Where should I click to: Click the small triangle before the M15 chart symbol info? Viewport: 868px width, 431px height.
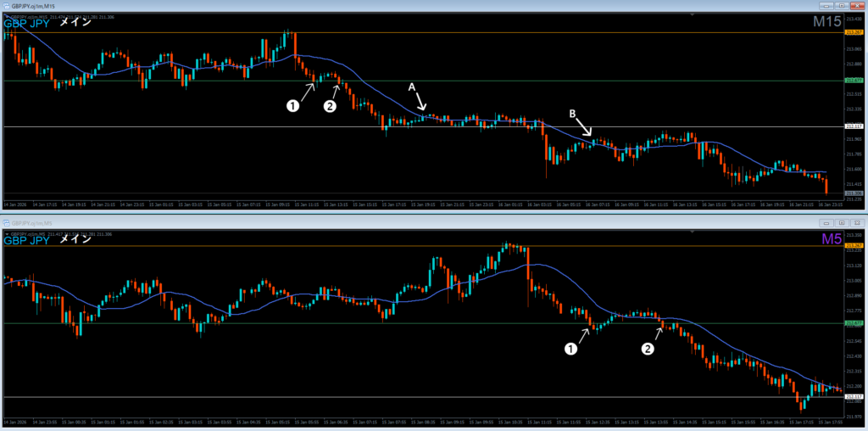pyautogui.click(x=7, y=17)
